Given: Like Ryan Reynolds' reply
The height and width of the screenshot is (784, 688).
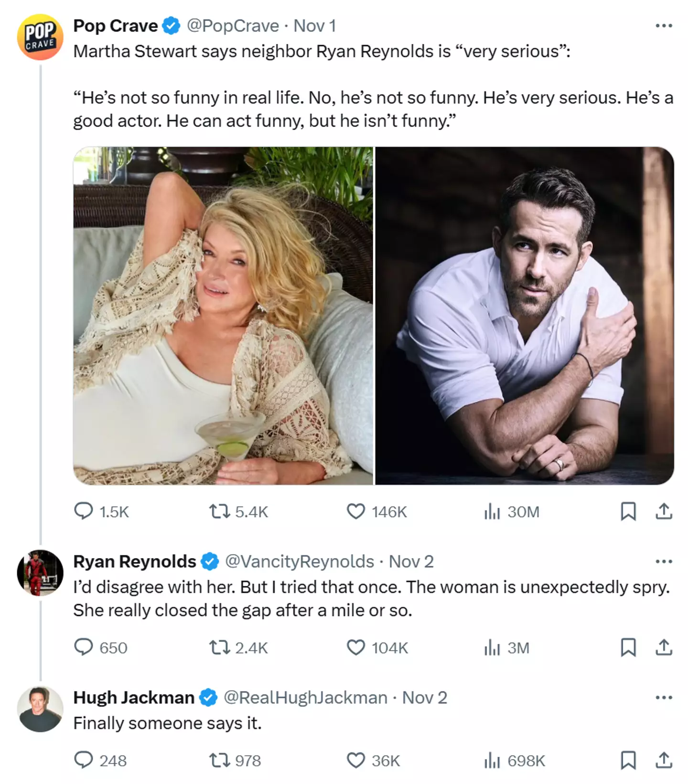Looking at the screenshot, I should pyautogui.click(x=356, y=647).
